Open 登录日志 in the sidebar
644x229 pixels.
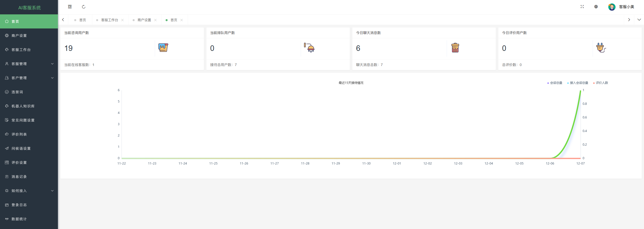[29, 205]
